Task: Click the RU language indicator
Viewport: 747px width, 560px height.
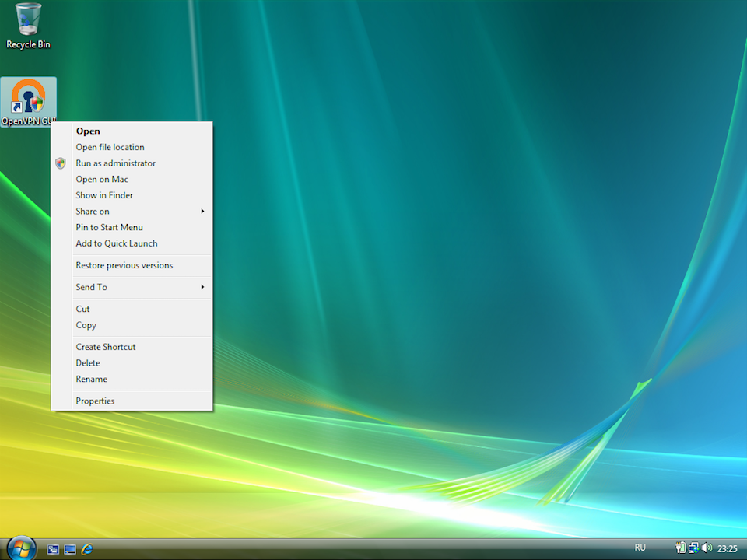Action: [640, 548]
